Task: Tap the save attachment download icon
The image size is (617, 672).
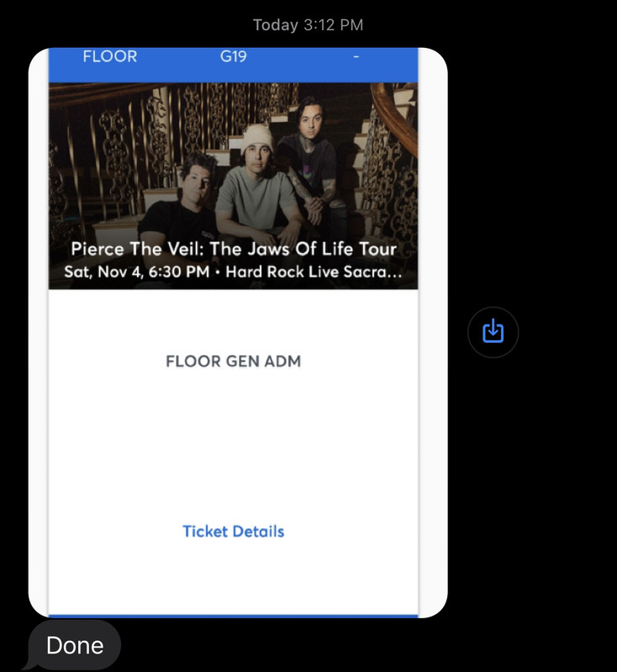Action: pyautogui.click(x=493, y=332)
